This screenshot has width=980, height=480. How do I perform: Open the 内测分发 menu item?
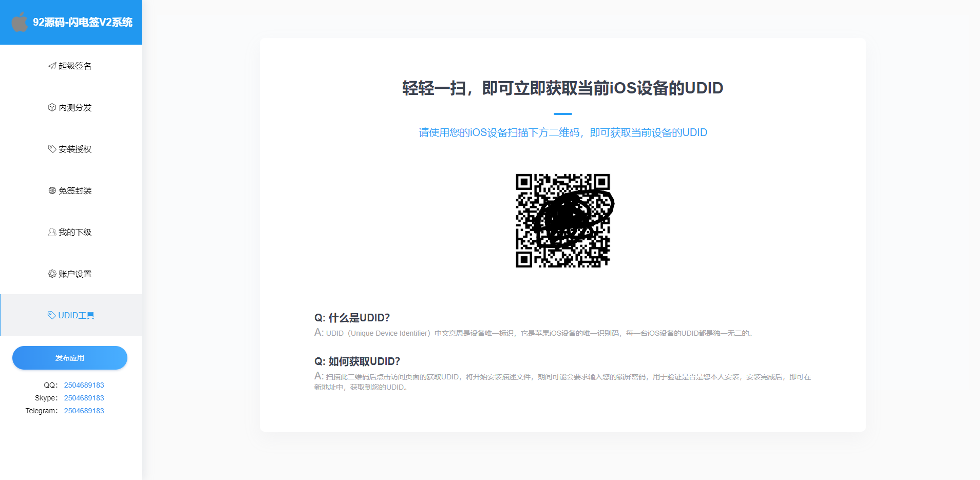click(x=71, y=107)
